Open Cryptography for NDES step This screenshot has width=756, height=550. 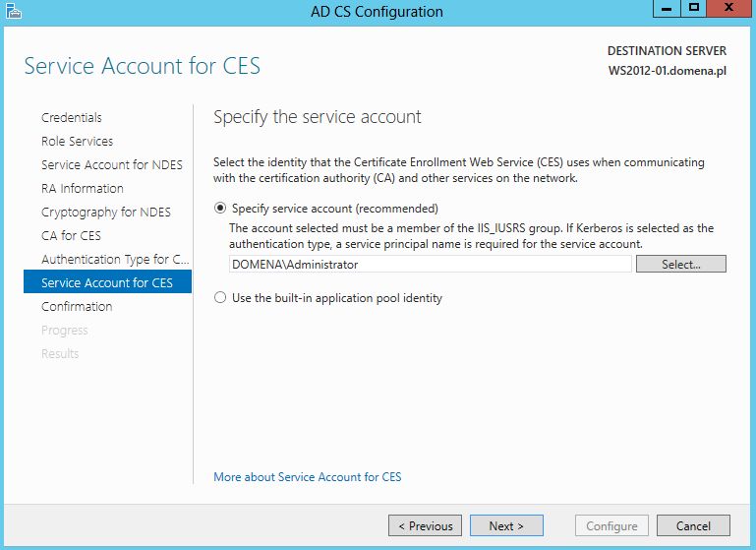(106, 212)
